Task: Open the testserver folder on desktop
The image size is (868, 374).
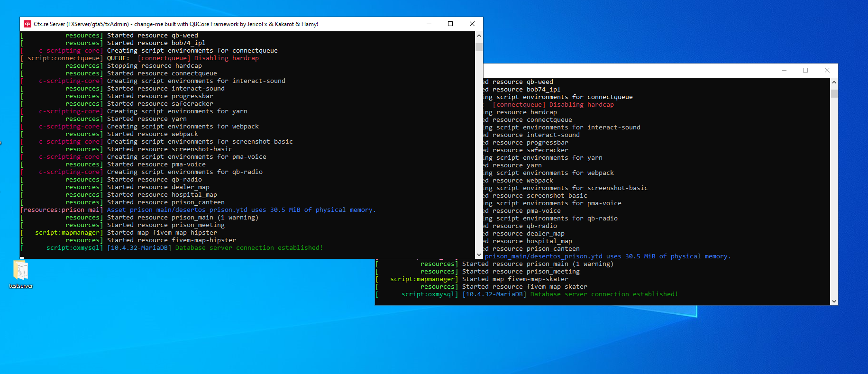Action: pos(21,274)
